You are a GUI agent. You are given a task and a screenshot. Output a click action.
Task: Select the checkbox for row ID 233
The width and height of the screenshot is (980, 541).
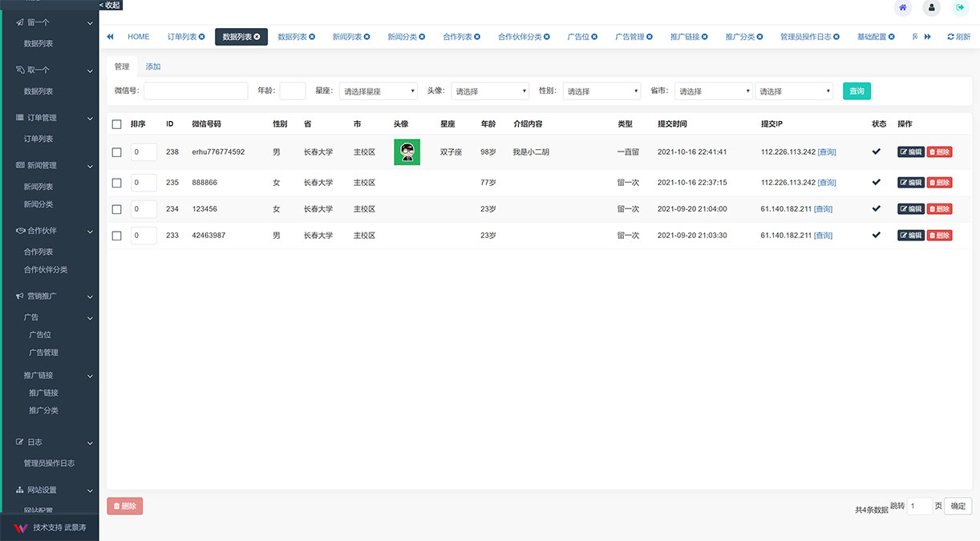(117, 236)
